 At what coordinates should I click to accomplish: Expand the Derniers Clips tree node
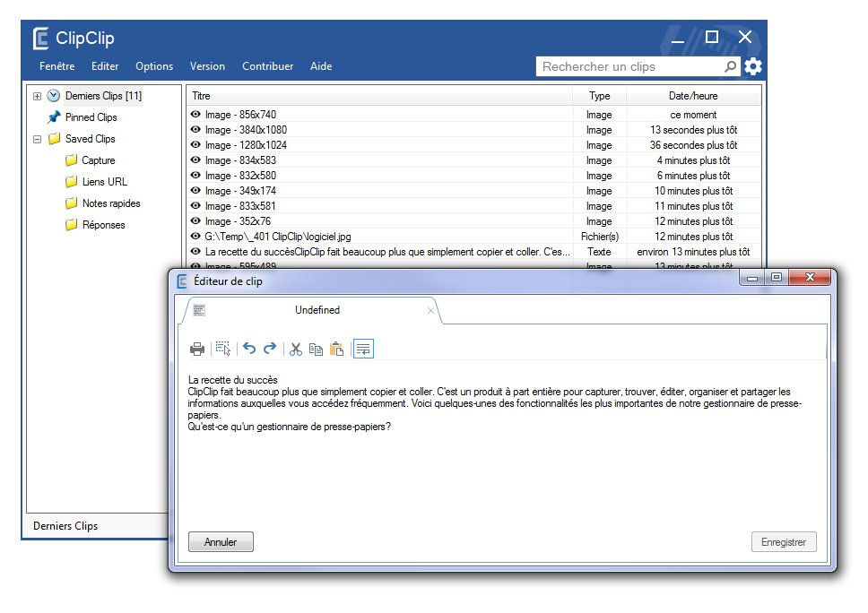(x=37, y=96)
